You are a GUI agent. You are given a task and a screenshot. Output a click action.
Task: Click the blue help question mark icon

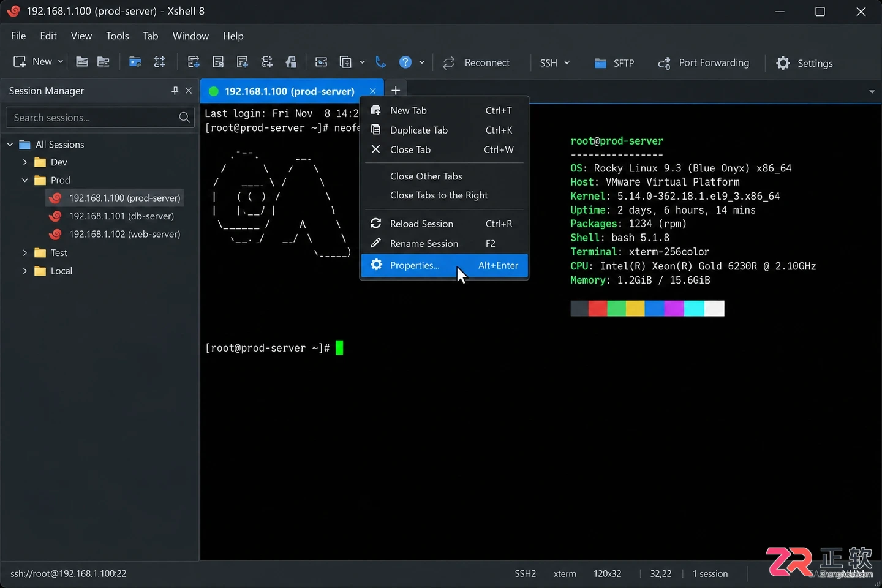405,62
